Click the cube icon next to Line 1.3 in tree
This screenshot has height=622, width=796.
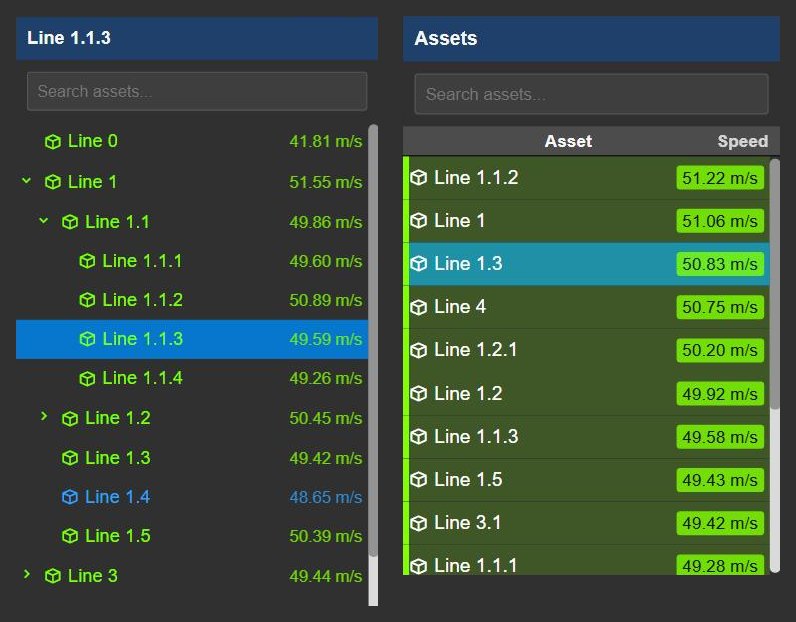(x=70, y=458)
